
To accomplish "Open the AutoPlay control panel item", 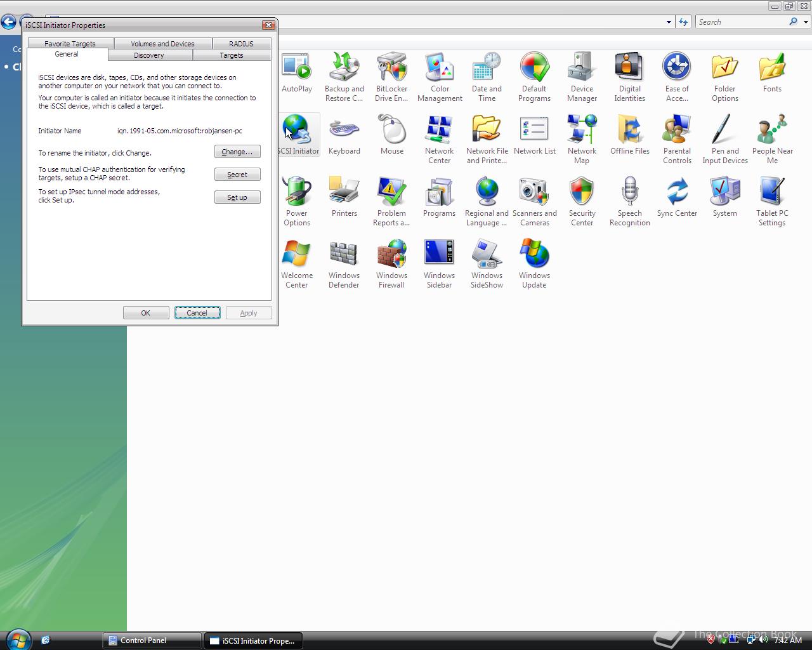I will point(297,73).
